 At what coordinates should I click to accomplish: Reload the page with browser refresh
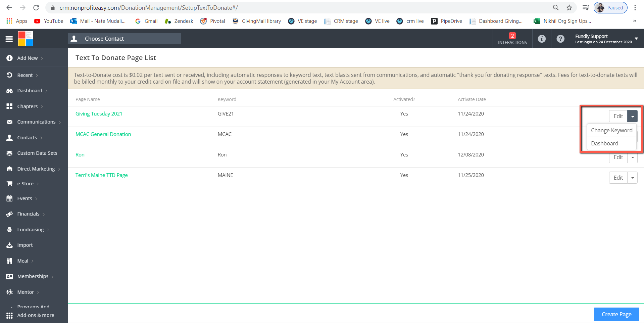click(36, 7)
